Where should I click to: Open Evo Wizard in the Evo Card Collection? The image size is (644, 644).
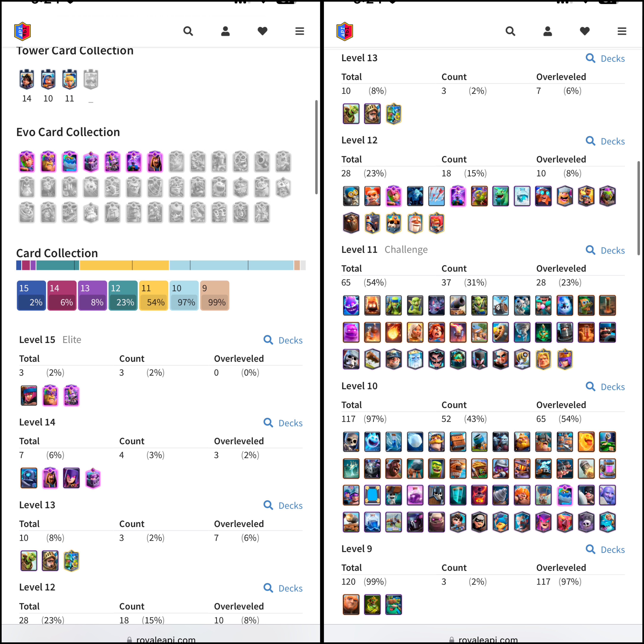click(155, 162)
